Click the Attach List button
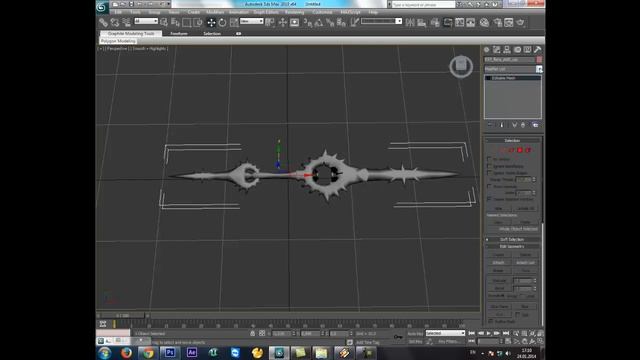 [x=525, y=262]
